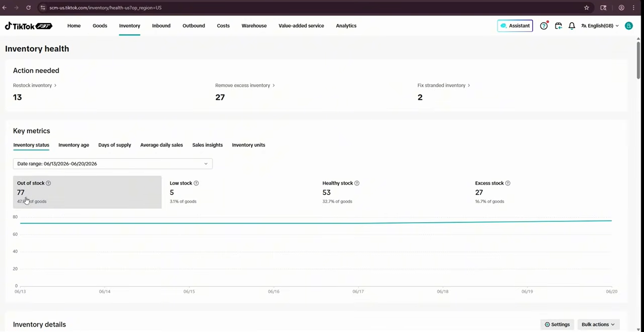This screenshot has height=332, width=644.
Task: Expand the Bulk actions dropdown
Action: pos(598,324)
